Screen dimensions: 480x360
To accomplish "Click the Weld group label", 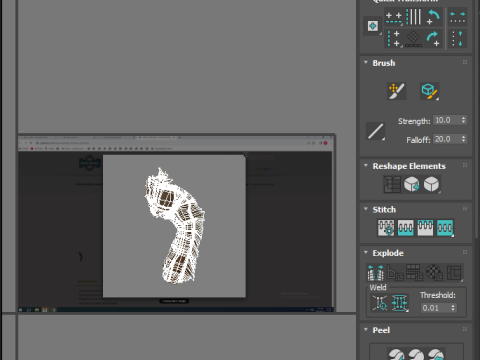I will tap(378, 288).
